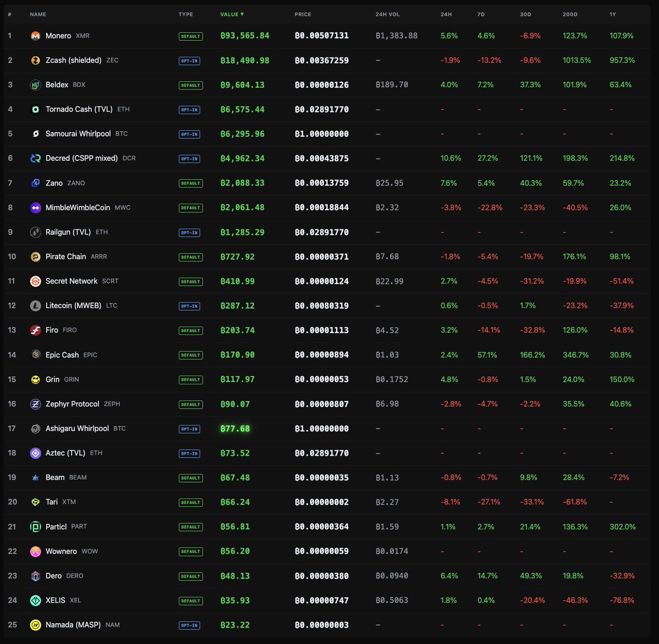Sort by the PRICE column header
Screen dimensions: 659x644
[303, 14]
